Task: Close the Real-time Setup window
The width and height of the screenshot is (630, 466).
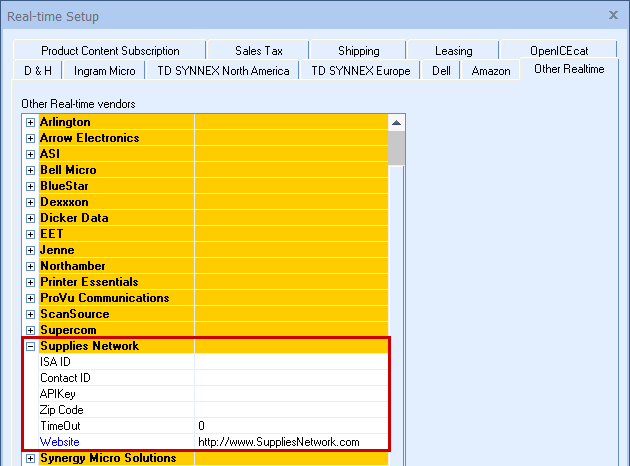Action: pyautogui.click(x=613, y=15)
